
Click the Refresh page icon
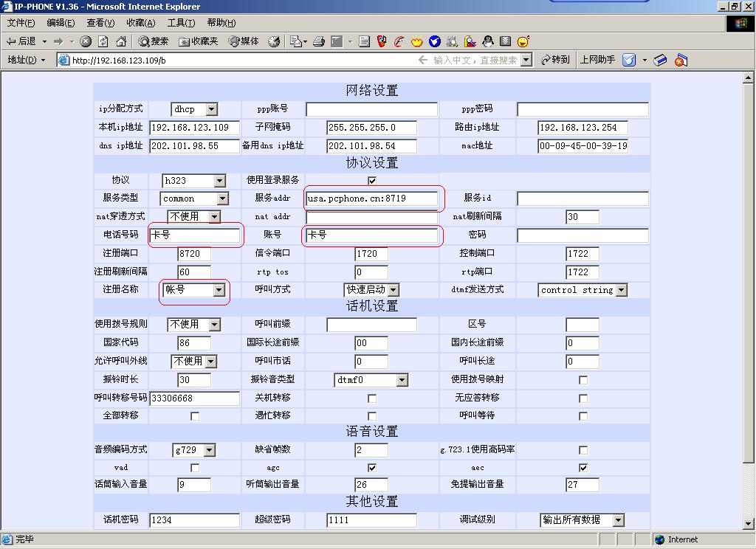click(x=103, y=41)
